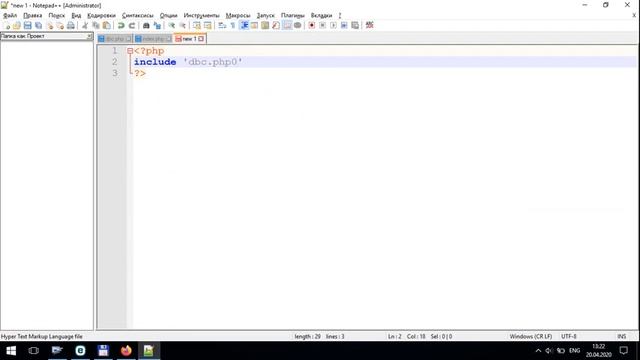Open the Макросы menu
The height and width of the screenshot is (360, 640).
click(238, 16)
